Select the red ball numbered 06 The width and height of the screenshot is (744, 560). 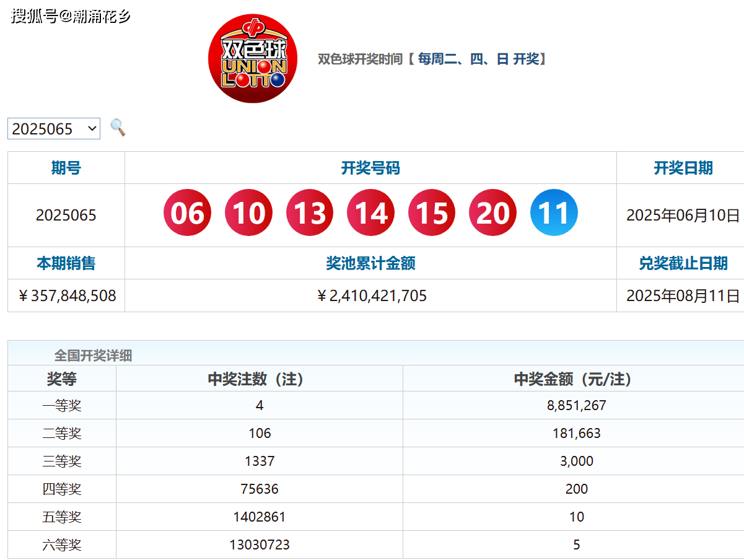(x=188, y=212)
